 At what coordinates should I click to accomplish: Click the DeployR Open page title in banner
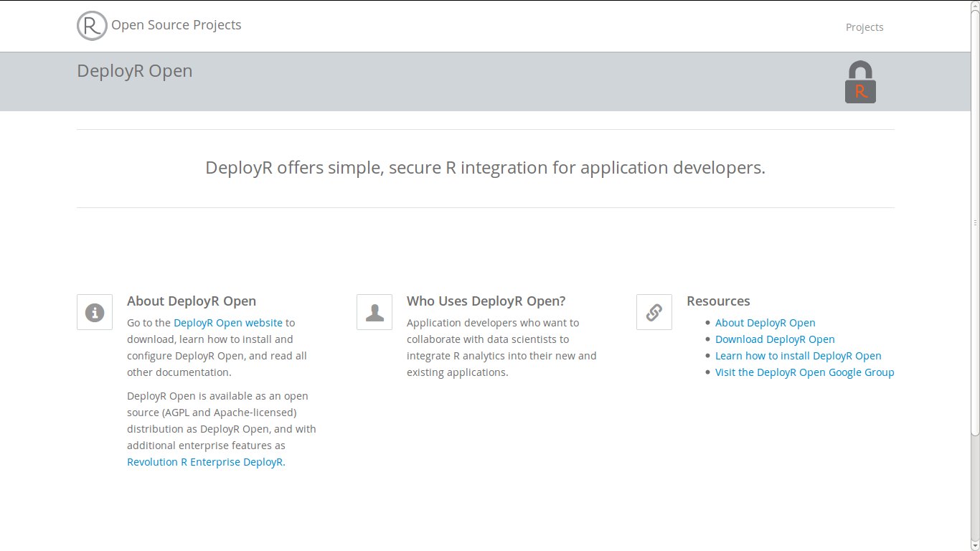click(x=135, y=71)
